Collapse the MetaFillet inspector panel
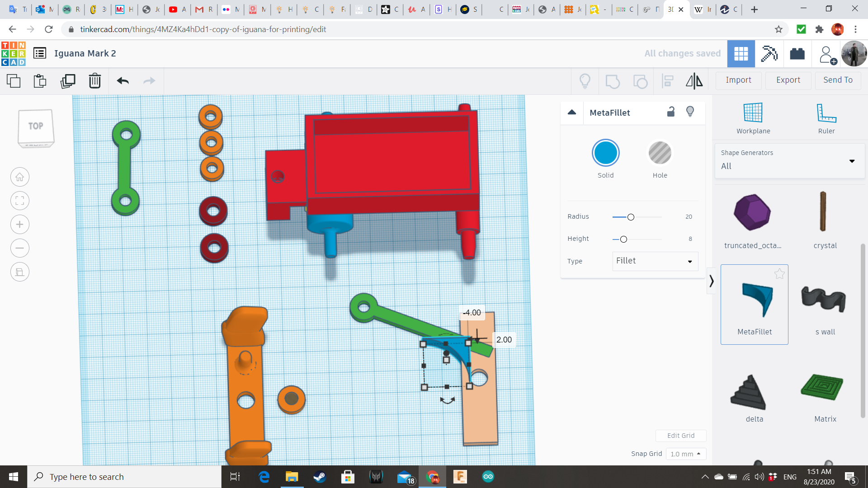 coord(572,112)
